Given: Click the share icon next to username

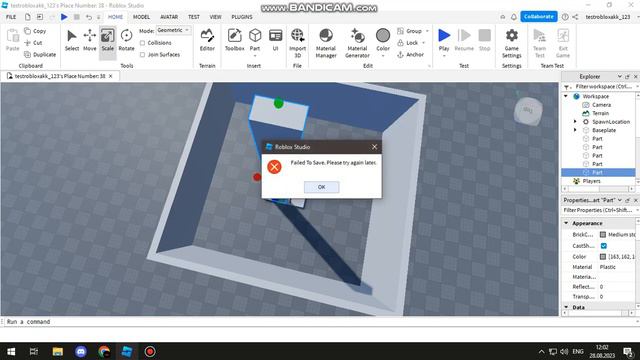Looking at the screenshot, I should click(575, 17).
